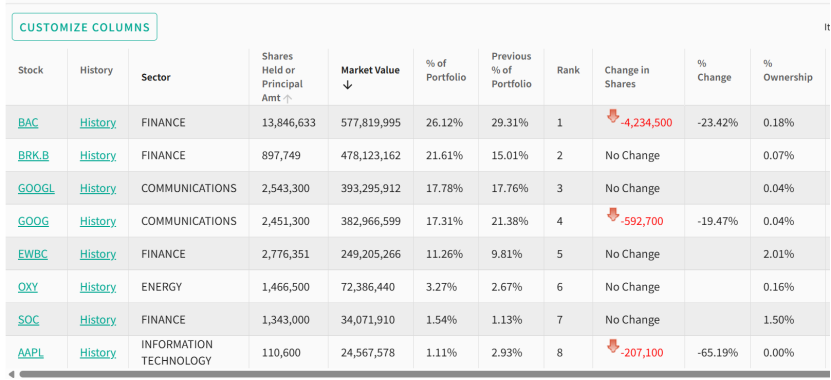Open the BAC stock link

click(28, 122)
